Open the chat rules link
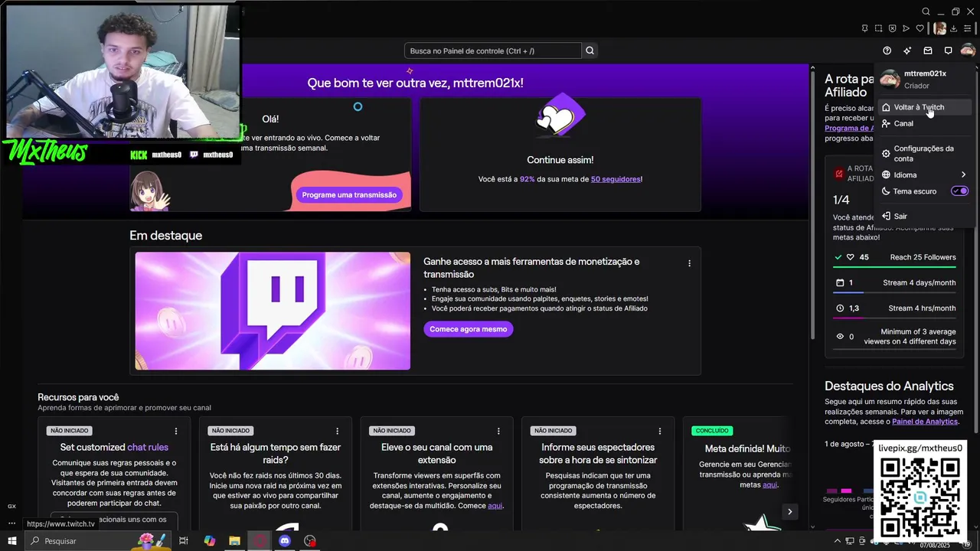The height and width of the screenshot is (551, 980). pos(148,447)
